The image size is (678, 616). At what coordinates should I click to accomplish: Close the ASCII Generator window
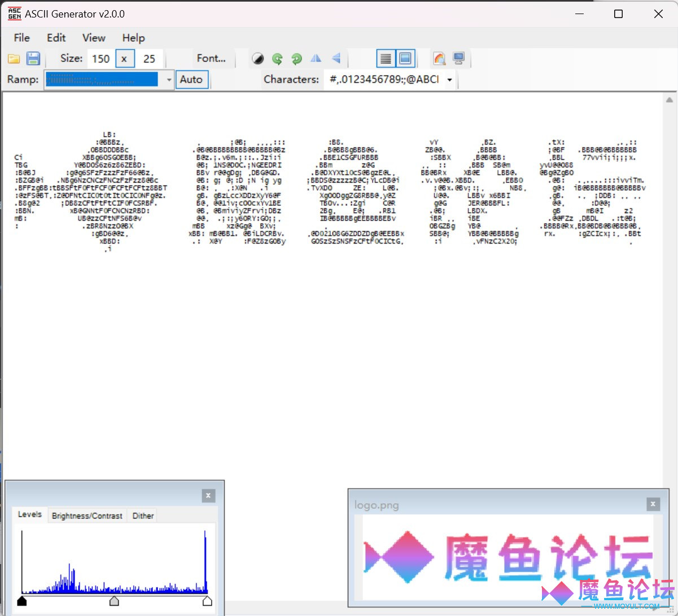pos(658,14)
